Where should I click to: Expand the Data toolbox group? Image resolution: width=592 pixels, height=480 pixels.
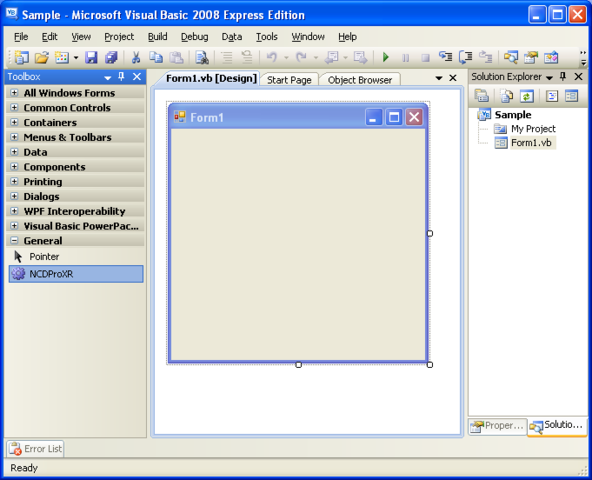14,151
